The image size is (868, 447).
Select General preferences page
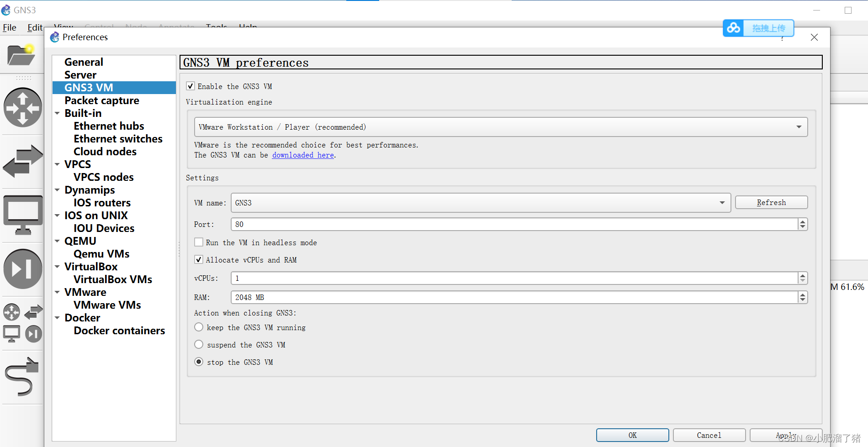84,62
